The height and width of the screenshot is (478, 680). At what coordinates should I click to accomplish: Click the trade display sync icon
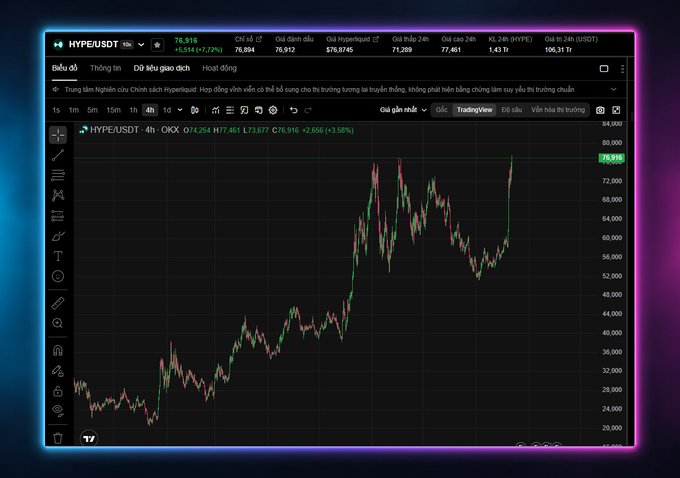(258, 110)
